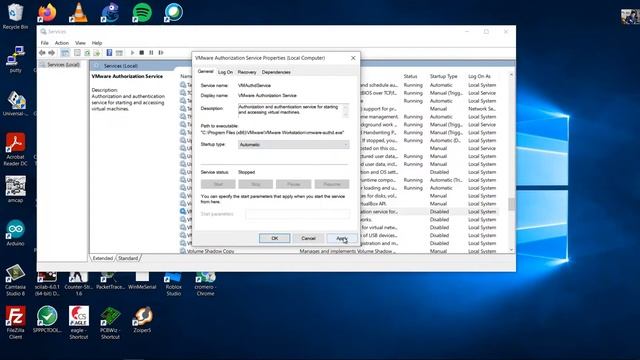This screenshot has height=360, width=640.
Task: Open the Action menu in Services
Action: (x=62, y=43)
